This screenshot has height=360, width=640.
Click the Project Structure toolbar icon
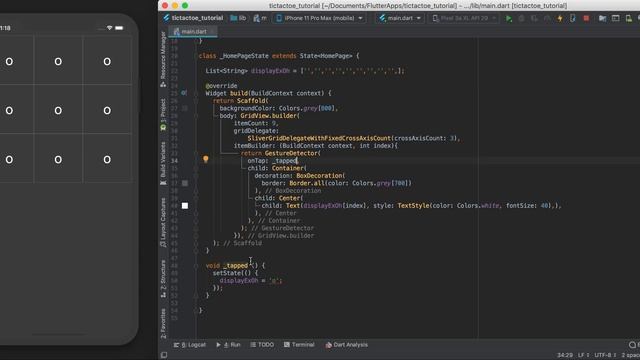coord(602,18)
